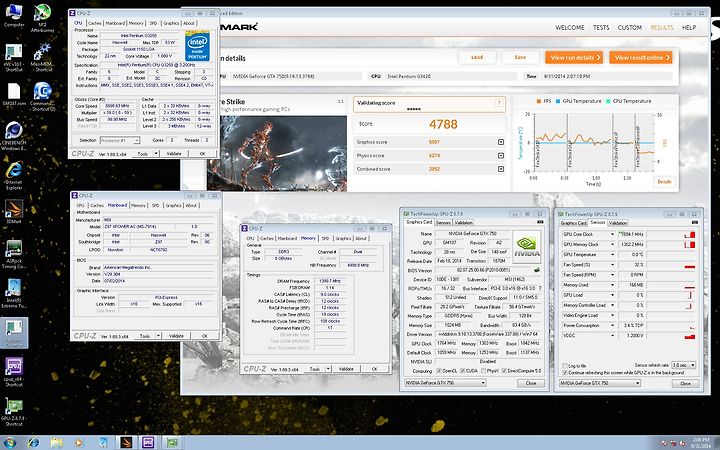Switch to GPU-Z in the taskbar

click(172, 443)
